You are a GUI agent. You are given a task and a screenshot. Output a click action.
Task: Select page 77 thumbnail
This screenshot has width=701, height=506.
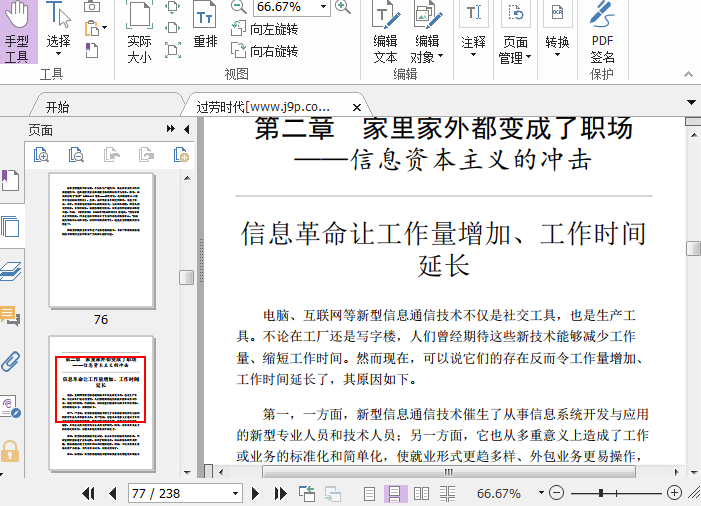coord(101,403)
